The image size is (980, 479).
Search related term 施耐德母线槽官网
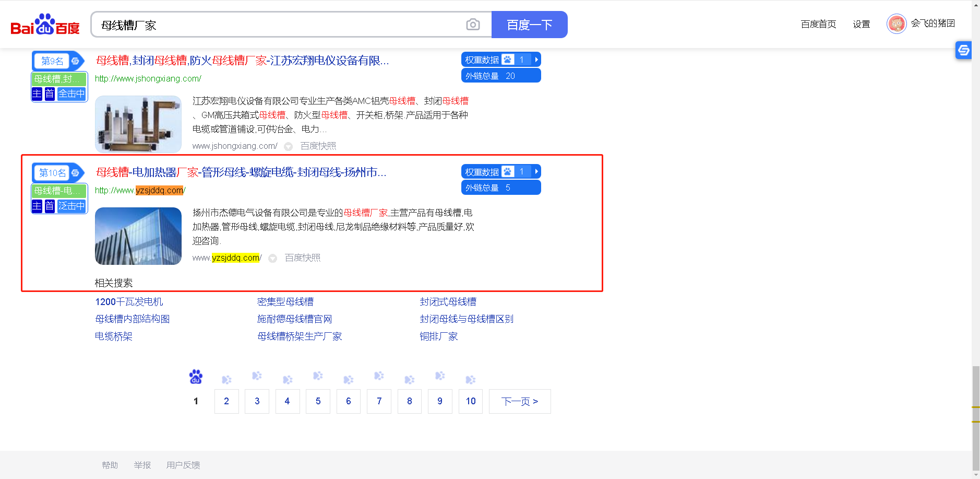point(295,319)
